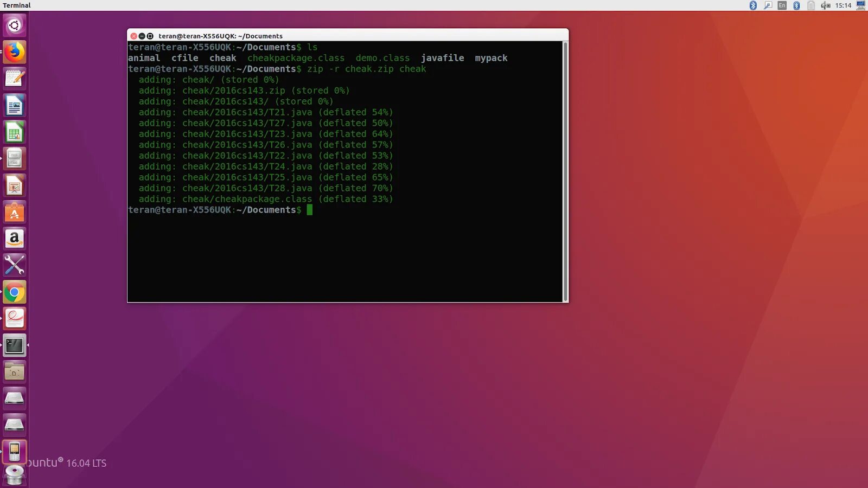Image resolution: width=868 pixels, height=488 pixels.
Task: Launch LibreOffice Impress presentation icon
Action: coord(15,185)
